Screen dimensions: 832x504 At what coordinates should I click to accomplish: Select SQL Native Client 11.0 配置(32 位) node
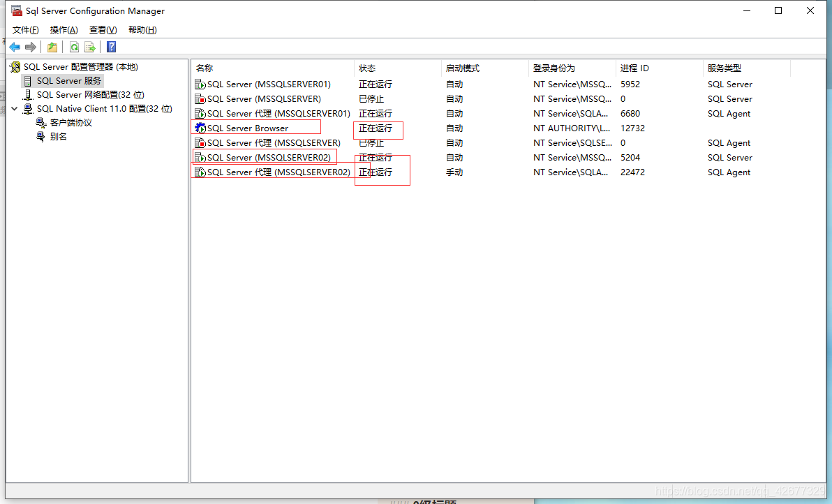click(x=105, y=109)
